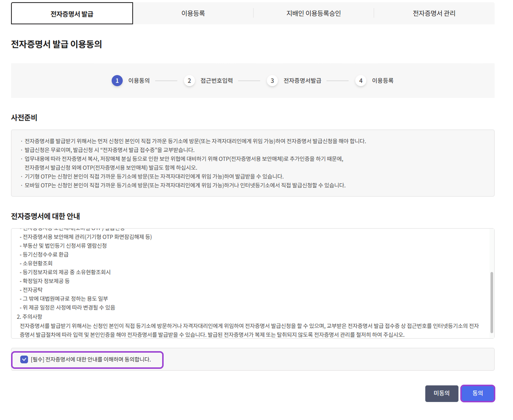Click the line '- 그 밖에 대법원예규로 정하는 용도 일부'
The width and height of the screenshot is (513, 420).
[64, 299]
